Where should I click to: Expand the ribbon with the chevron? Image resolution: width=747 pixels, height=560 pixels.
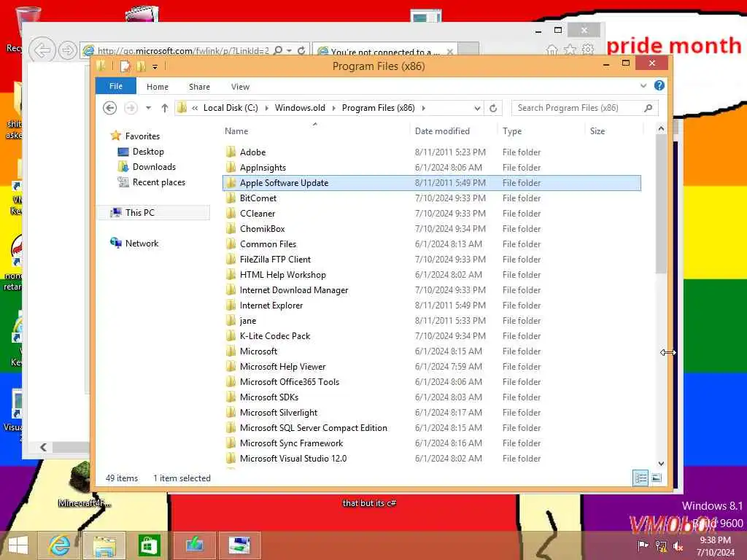pos(643,86)
